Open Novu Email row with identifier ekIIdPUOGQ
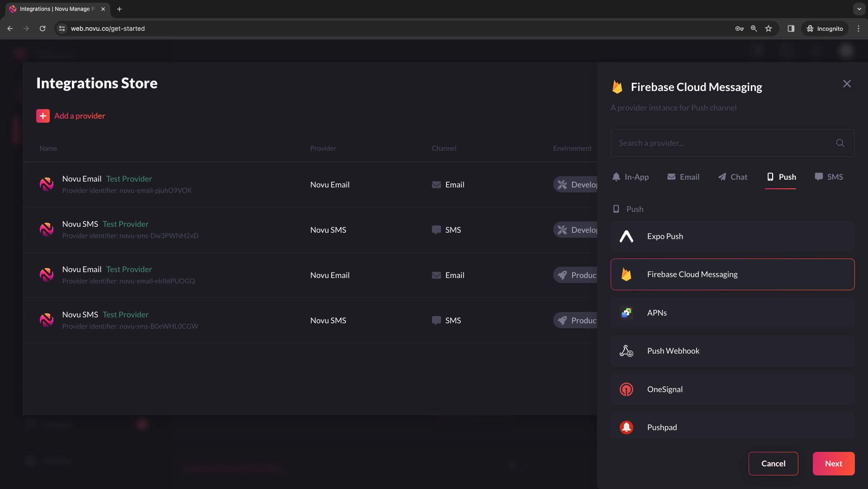 (x=310, y=275)
